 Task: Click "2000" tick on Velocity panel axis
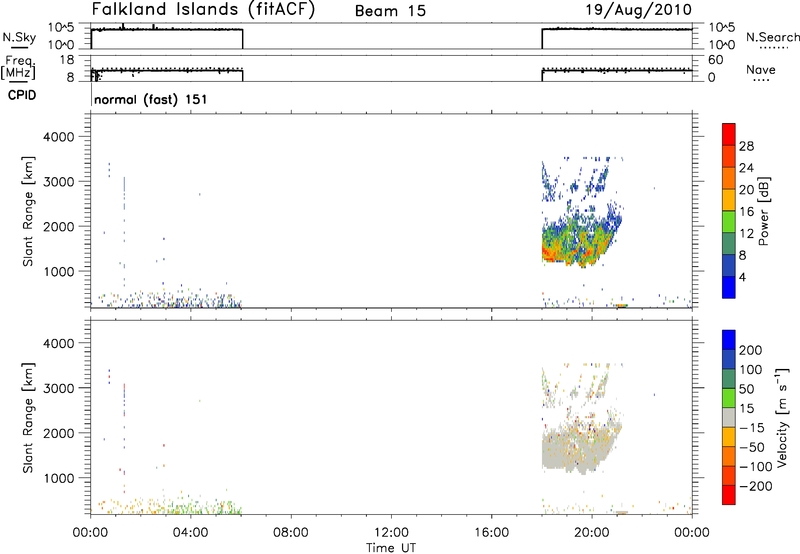tap(58, 433)
